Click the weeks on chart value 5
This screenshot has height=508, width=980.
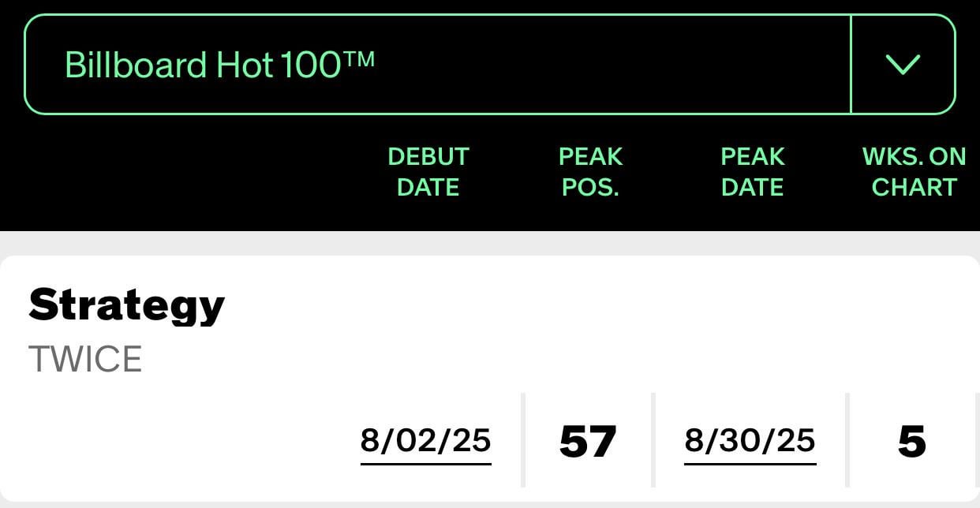(912, 442)
